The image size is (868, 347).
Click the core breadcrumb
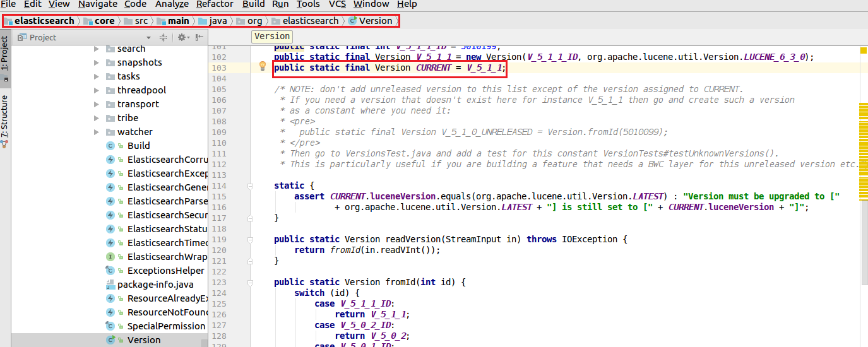(x=99, y=21)
